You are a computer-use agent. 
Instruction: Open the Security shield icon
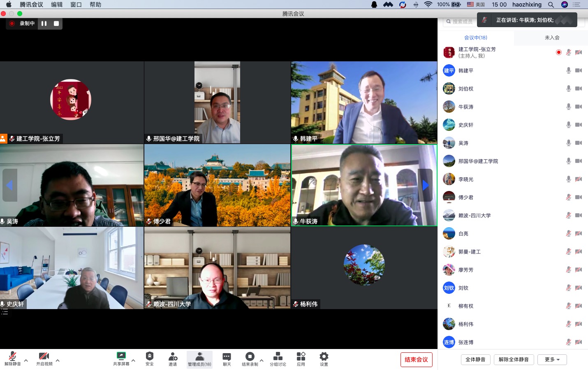tap(150, 356)
